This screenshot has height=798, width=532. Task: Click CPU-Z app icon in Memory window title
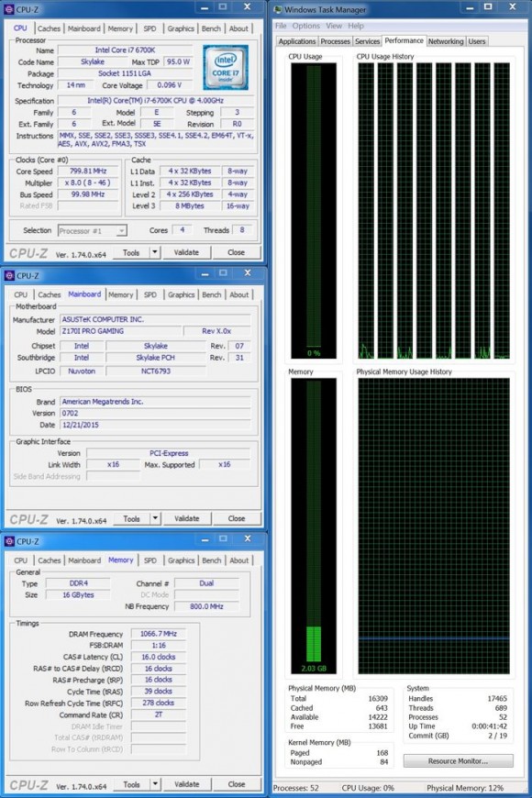[x=9, y=541]
